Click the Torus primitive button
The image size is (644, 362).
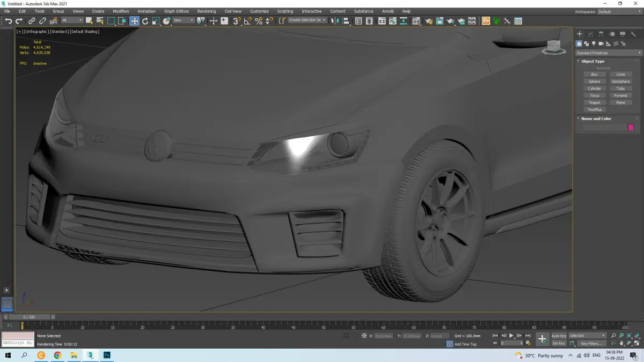click(594, 95)
